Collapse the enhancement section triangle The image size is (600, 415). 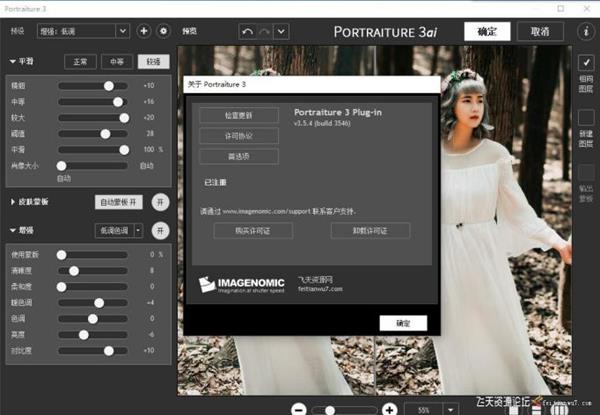pyautogui.click(x=13, y=230)
